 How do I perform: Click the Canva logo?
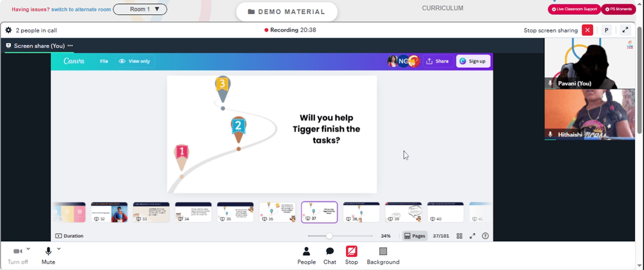74,61
